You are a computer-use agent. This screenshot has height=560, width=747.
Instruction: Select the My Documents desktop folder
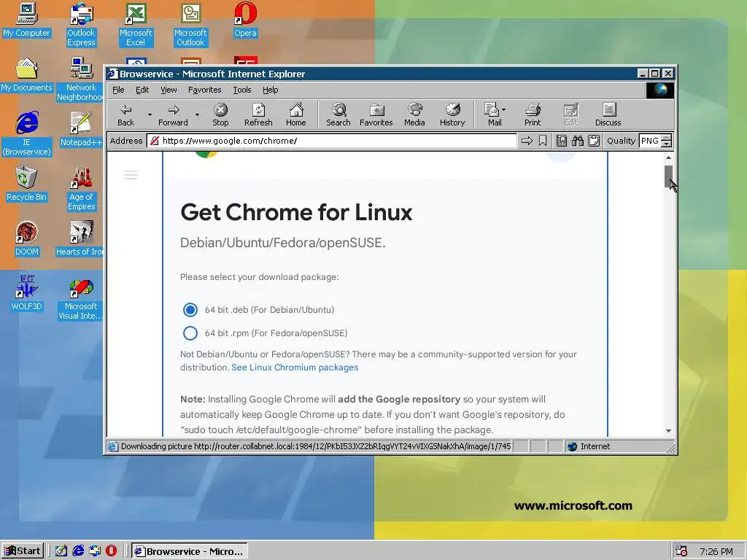click(x=26, y=75)
